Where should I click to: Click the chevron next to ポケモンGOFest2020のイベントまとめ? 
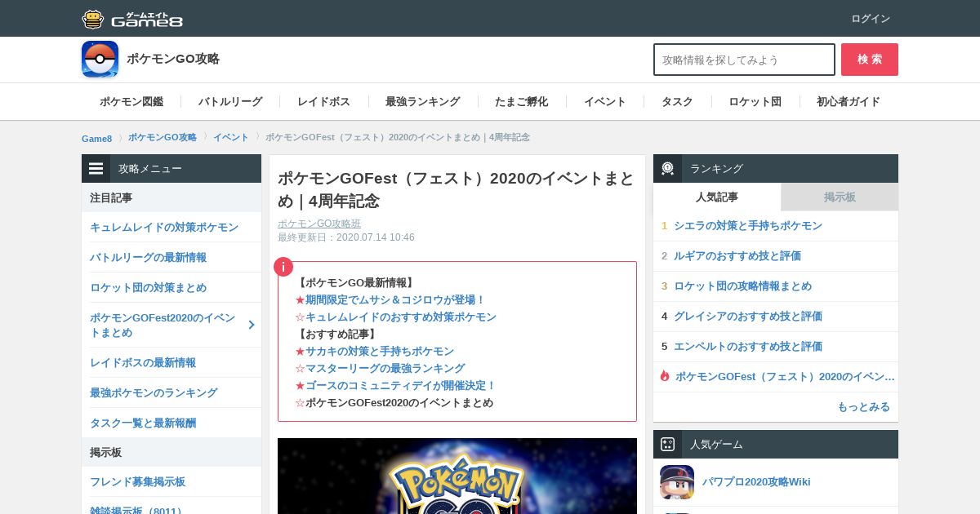252,325
